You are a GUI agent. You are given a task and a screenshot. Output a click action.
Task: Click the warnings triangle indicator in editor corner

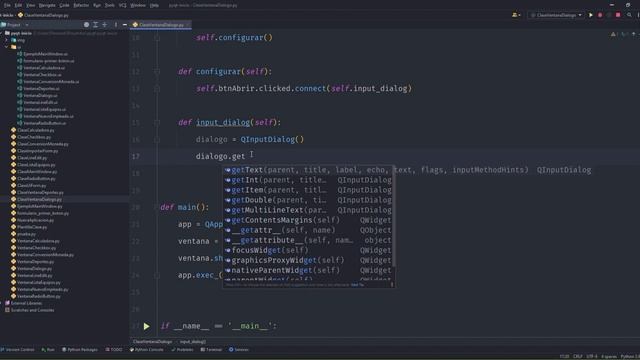pyautogui.click(x=613, y=35)
